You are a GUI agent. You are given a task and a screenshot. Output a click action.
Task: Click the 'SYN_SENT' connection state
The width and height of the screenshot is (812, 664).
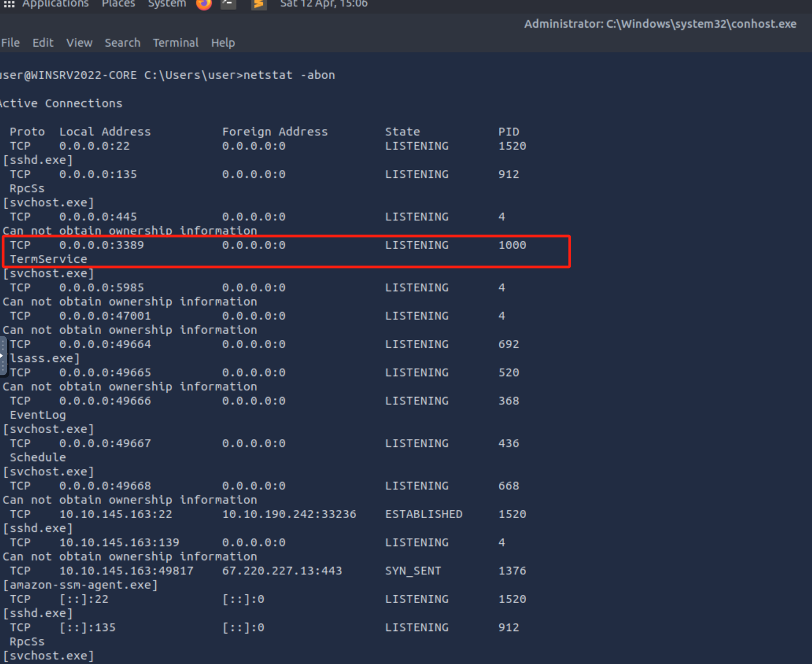coord(413,571)
